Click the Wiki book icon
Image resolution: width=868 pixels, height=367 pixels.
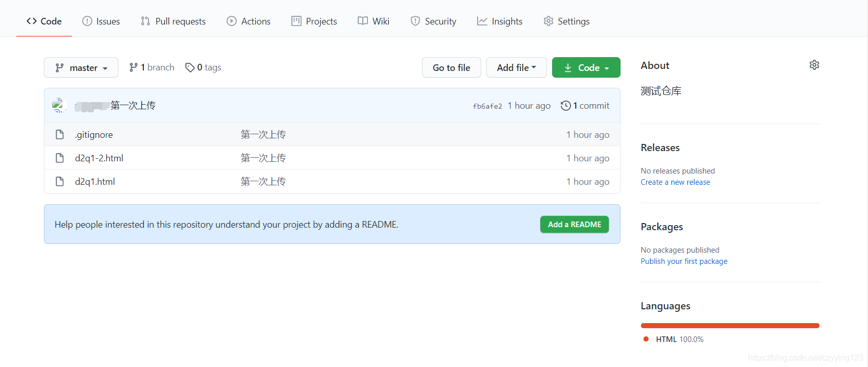(x=363, y=21)
